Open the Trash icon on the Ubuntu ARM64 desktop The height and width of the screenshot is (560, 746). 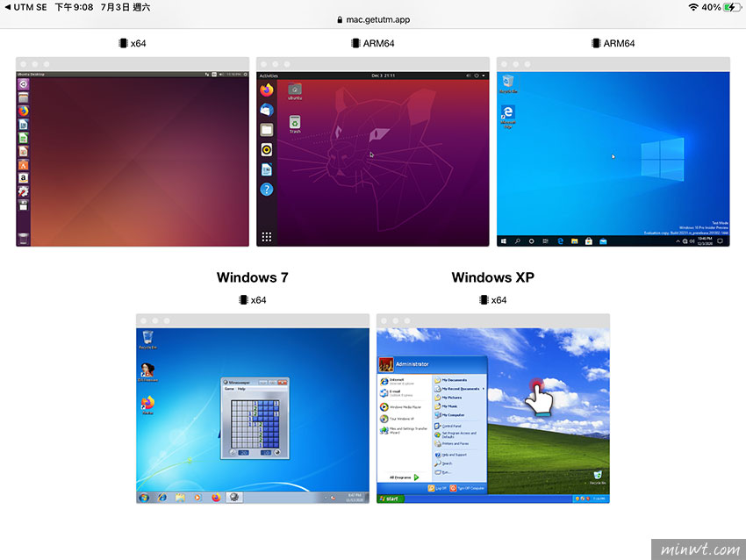(295, 124)
